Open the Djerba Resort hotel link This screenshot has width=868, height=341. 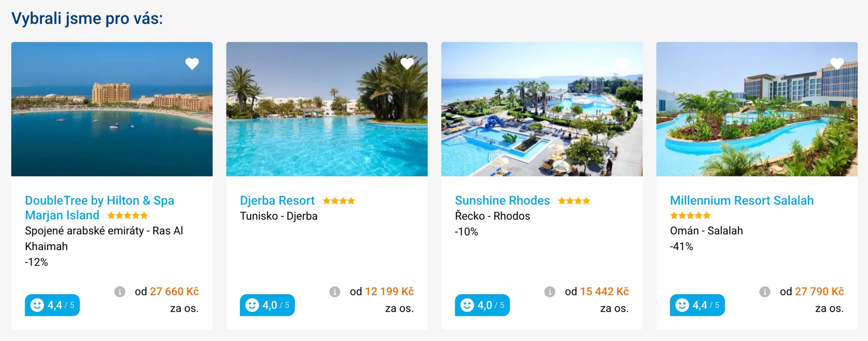[x=277, y=200]
